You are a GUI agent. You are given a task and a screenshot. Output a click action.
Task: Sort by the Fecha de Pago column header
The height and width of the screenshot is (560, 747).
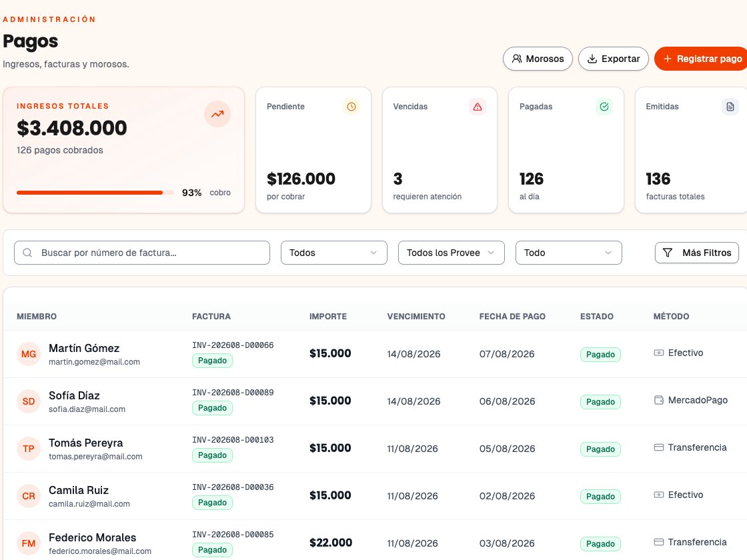pos(512,316)
